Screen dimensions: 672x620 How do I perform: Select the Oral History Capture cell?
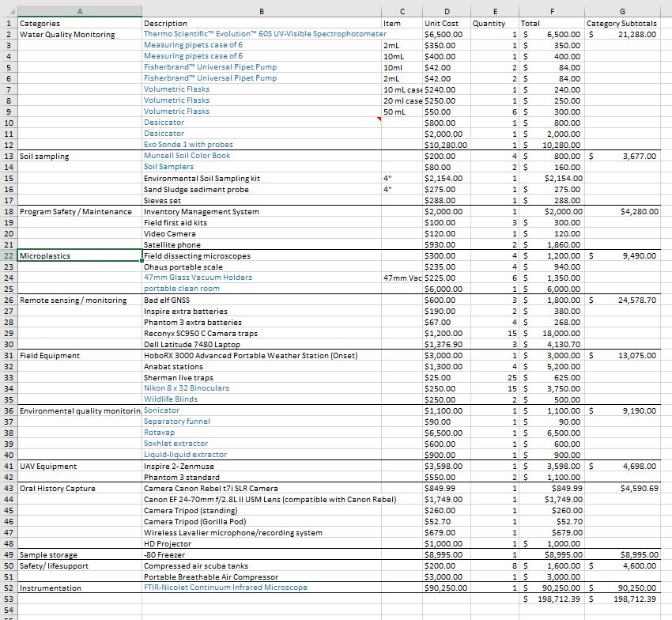80,489
